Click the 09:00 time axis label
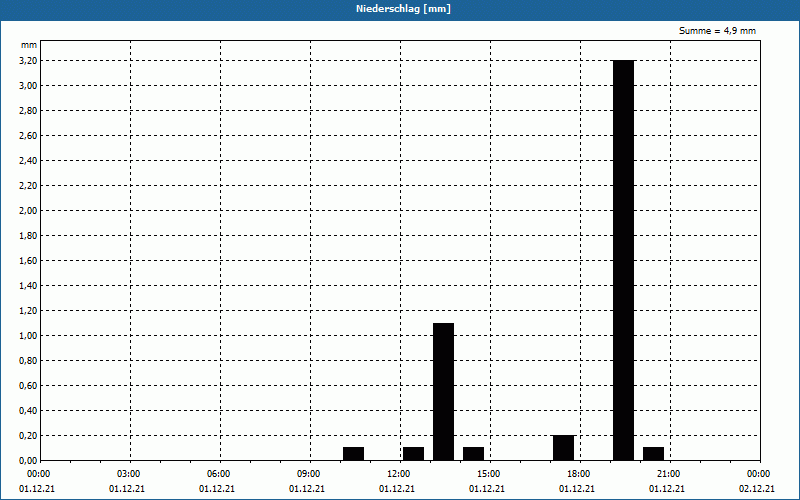 coord(311,474)
